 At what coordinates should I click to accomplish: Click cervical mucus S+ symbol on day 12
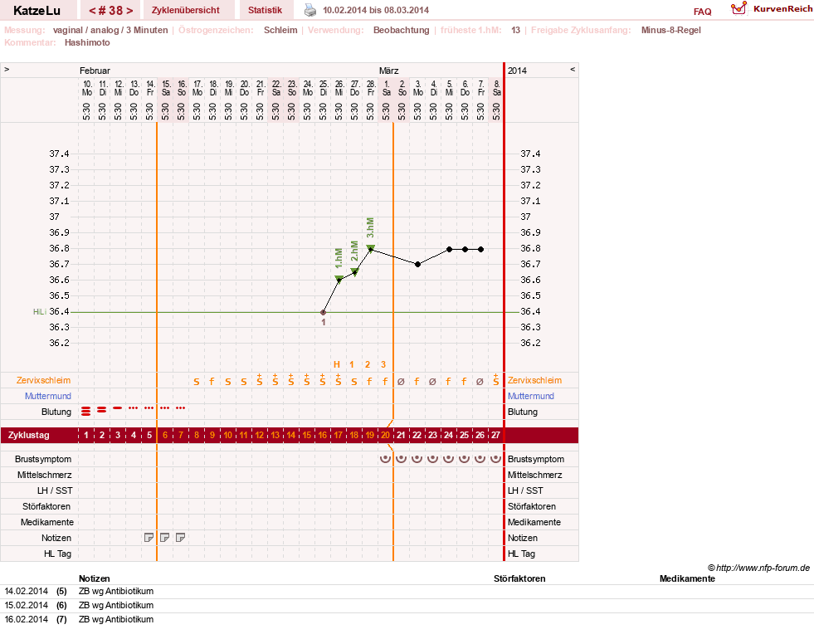pyautogui.click(x=260, y=379)
